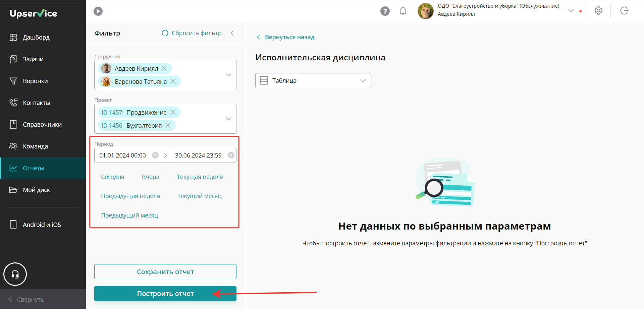This screenshot has height=309, width=644.
Task: Click the Сохранить отчет button
Action: tap(165, 272)
